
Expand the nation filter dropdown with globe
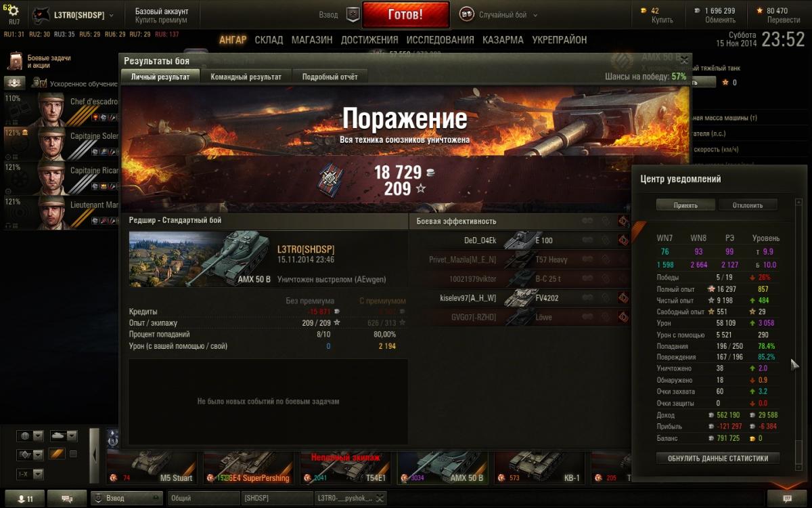[x=30, y=436]
